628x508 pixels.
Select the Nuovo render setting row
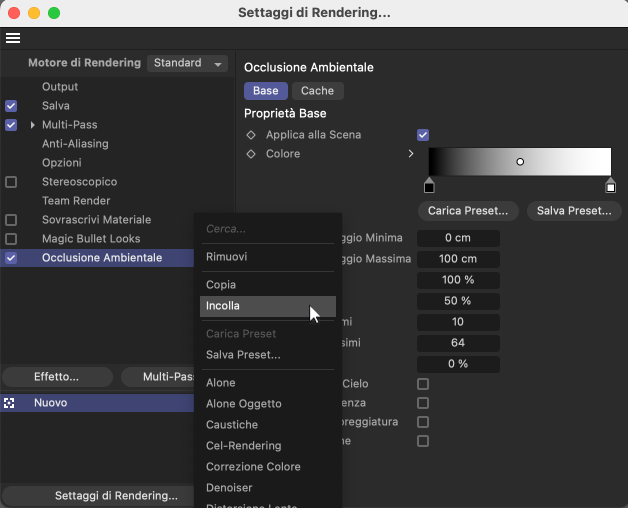click(97, 403)
